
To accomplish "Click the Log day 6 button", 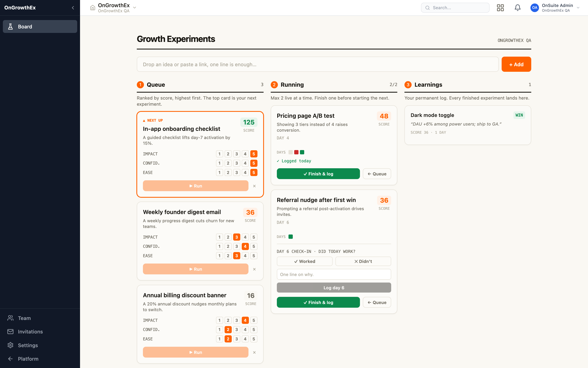I will (x=334, y=288).
